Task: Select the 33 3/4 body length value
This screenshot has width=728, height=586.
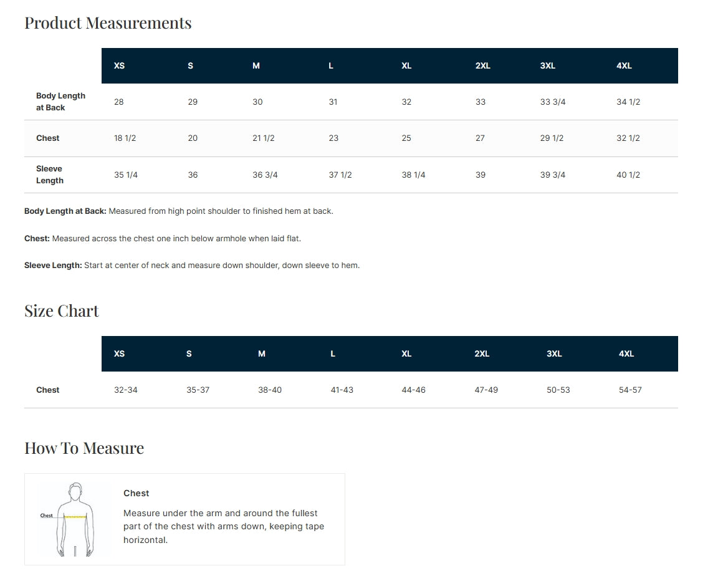Action: click(552, 102)
